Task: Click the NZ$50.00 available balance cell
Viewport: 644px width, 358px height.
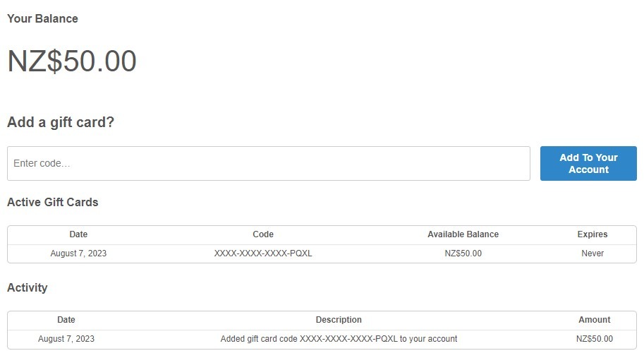Action: (x=463, y=253)
